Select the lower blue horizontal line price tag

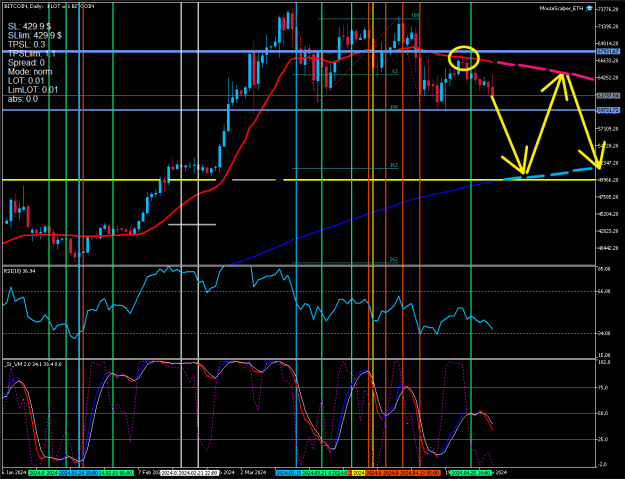click(x=608, y=110)
